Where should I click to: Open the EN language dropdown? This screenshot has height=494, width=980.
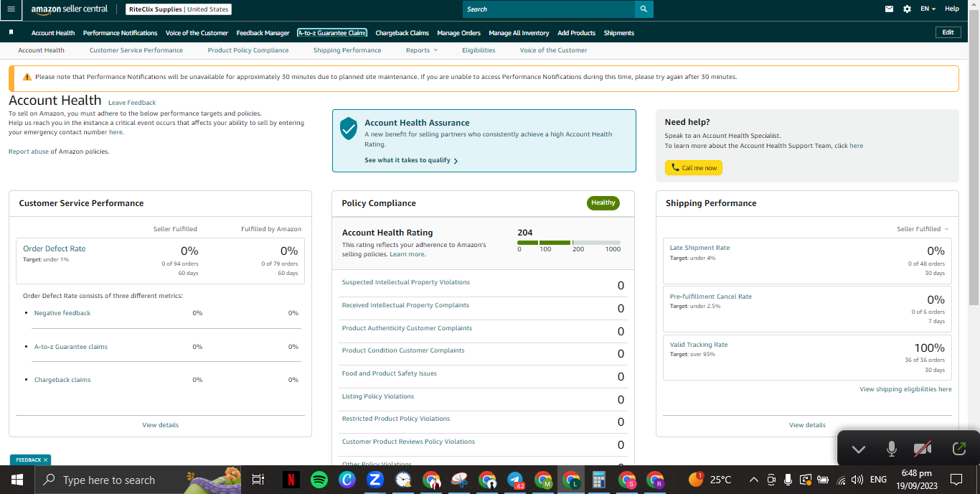coord(929,9)
